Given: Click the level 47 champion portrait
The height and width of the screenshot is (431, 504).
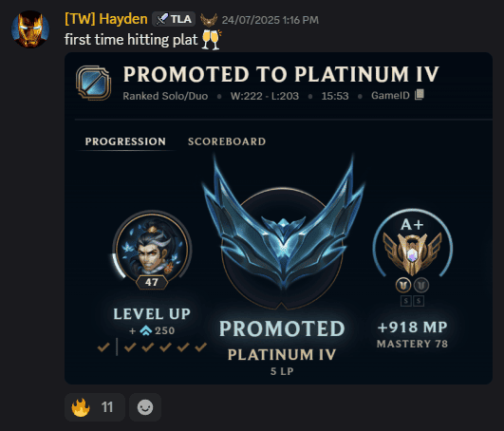Looking at the screenshot, I should pos(152,248).
